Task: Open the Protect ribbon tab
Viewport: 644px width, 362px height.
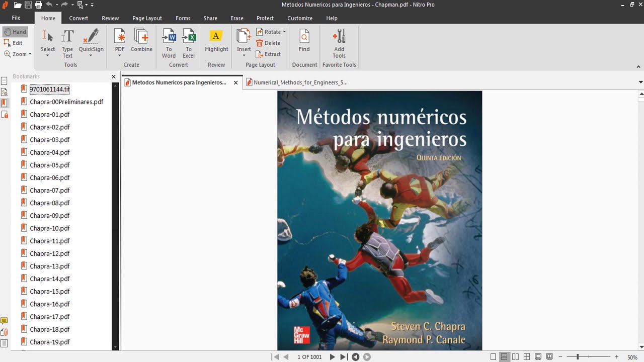Action: coord(265,18)
